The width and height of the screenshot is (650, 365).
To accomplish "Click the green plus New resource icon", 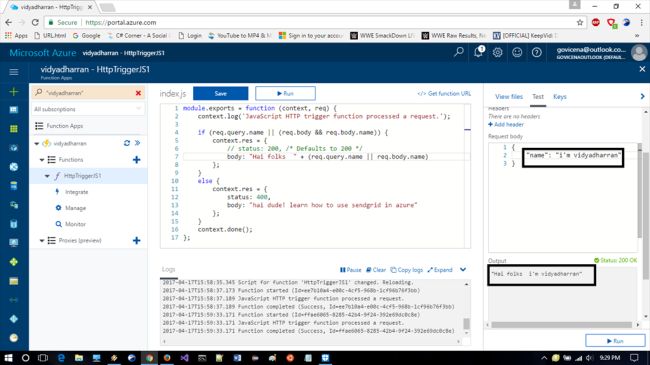I will (x=14, y=91).
